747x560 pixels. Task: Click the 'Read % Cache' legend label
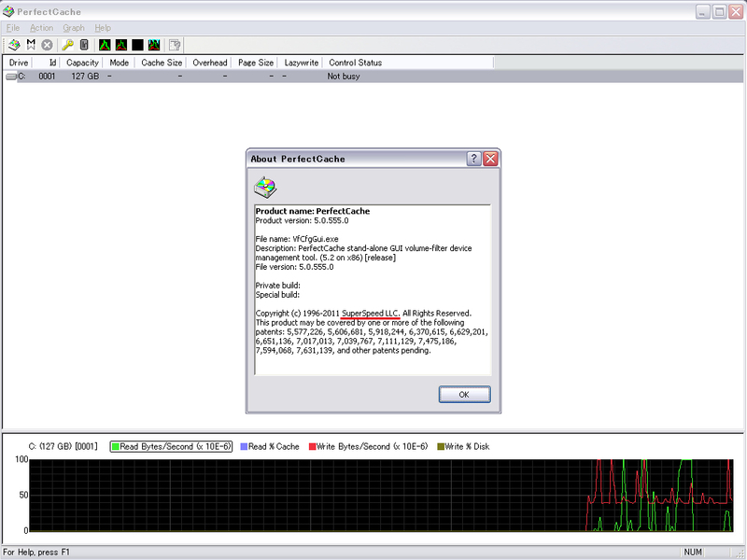pyautogui.click(x=274, y=447)
